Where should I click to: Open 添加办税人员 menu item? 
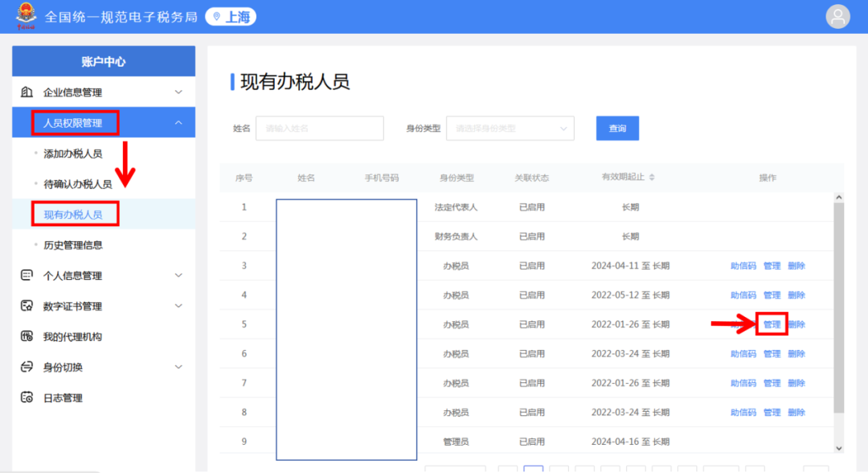[73, 154]
